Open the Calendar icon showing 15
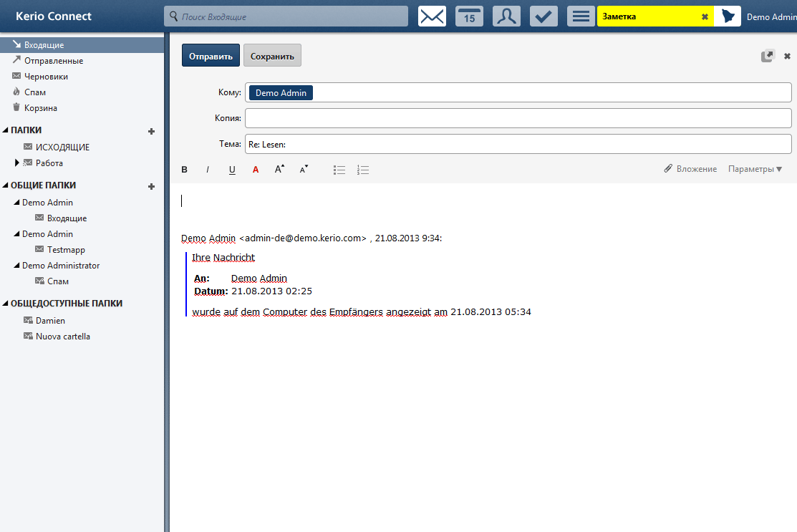The width and height of the screenshot is (797, 532). pos(469,16)
